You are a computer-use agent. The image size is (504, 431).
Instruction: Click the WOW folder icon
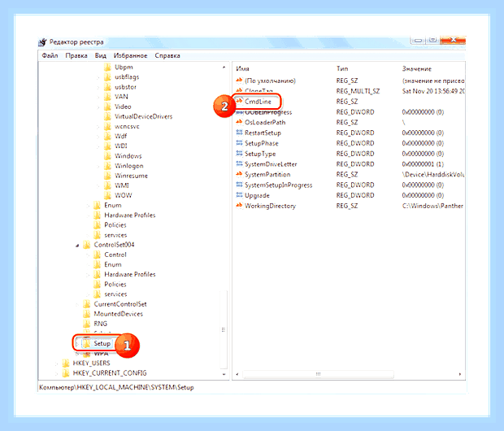107,195
